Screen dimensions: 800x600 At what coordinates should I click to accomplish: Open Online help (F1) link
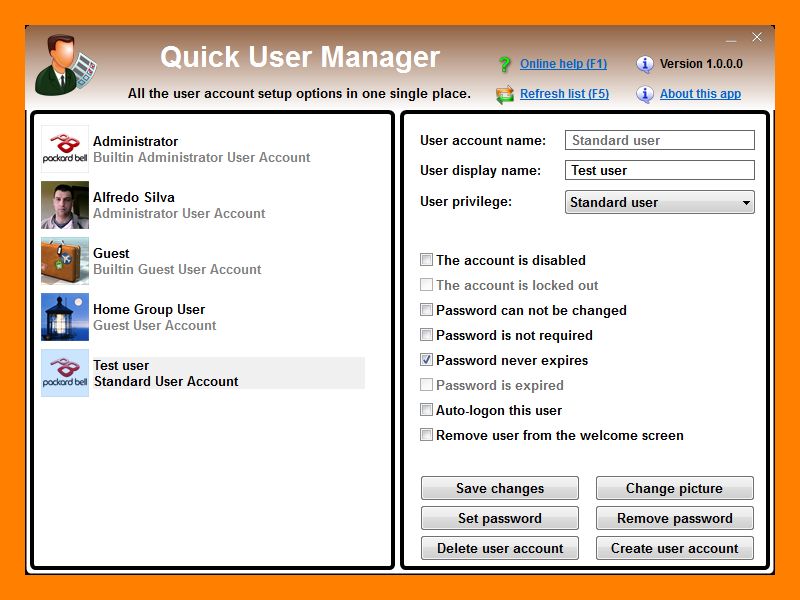pyautogui.click(x=563, y=64)
